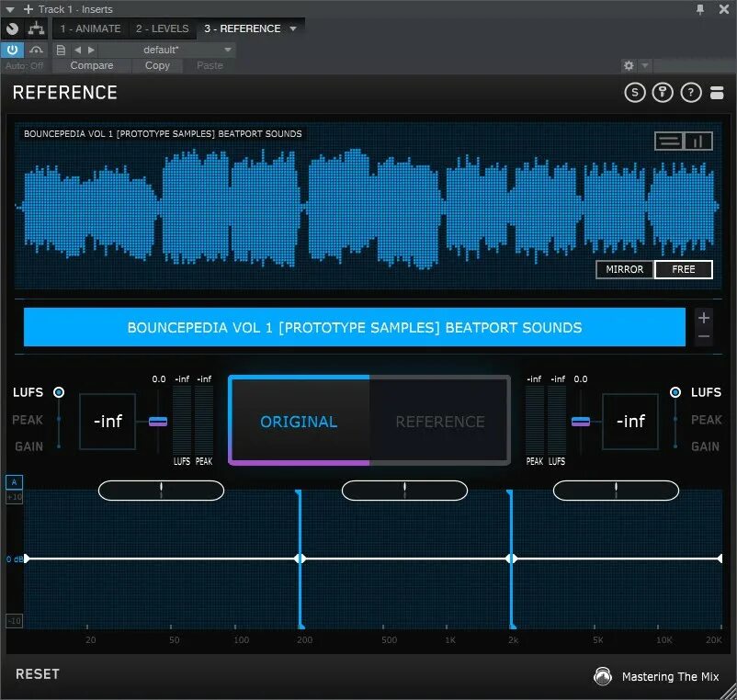This screenshot has width=737, height=700.
Task: Collapse the Track 1 Inserts triangle
Action: pos(10,9)
